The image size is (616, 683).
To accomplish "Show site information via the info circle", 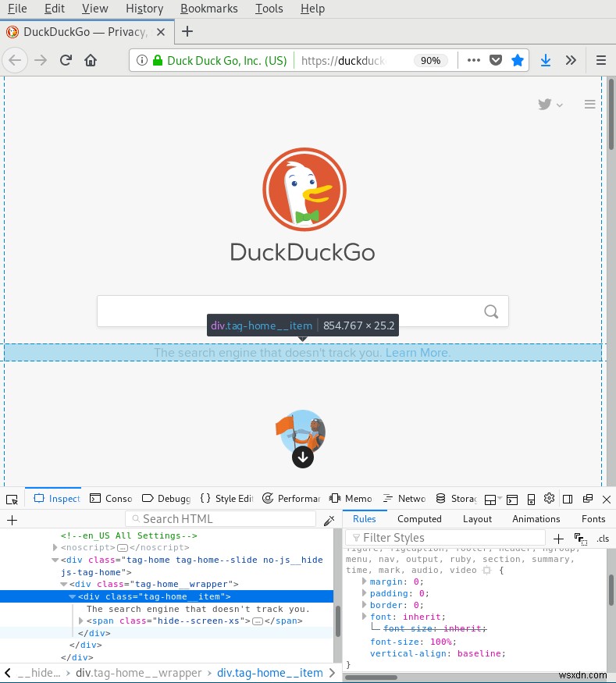I will point(142,60).
